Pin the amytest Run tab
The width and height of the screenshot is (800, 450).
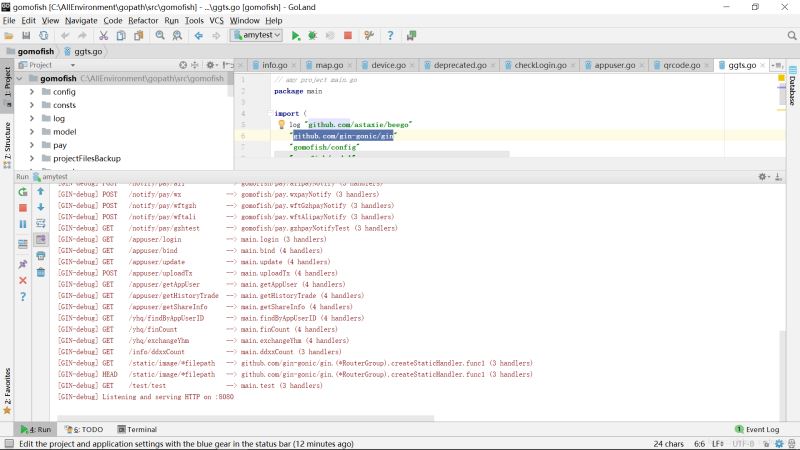tap(22, 264)
